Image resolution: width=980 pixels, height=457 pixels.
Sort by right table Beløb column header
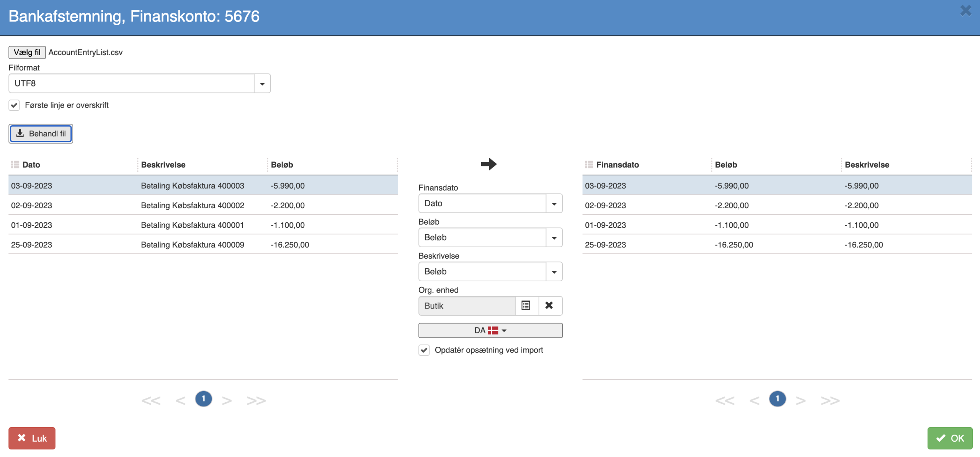[x=726, y=165]
